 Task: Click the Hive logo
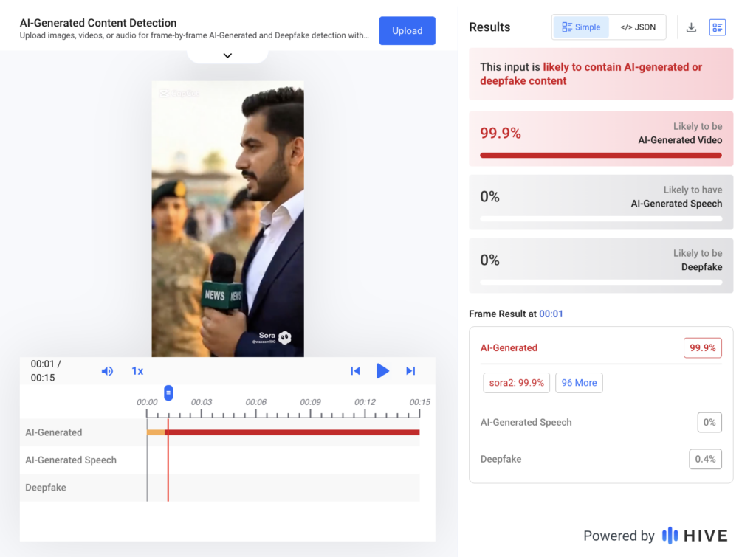[694, 536]
